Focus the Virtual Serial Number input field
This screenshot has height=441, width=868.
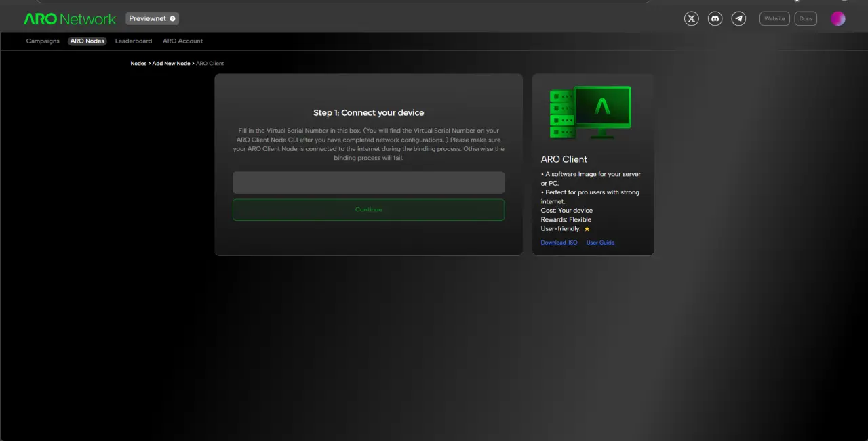coord(368,183)
